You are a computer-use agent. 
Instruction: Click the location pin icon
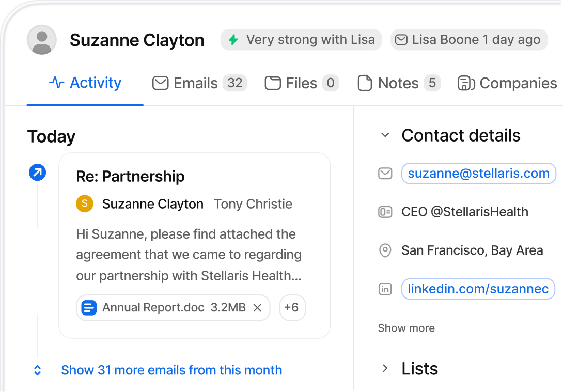385,251
